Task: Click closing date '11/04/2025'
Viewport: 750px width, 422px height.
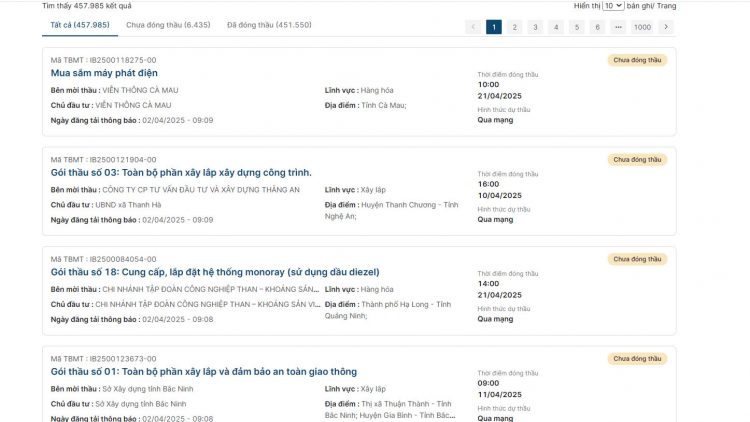Action: coord(499,394)
